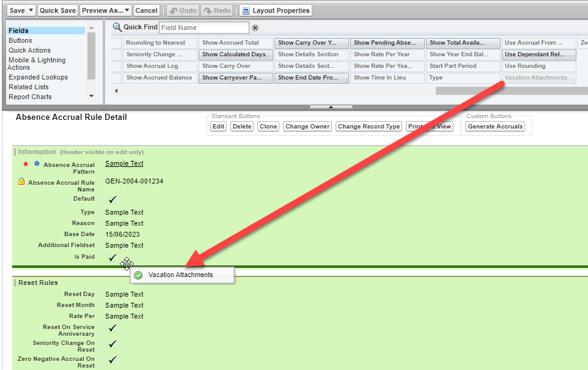Image resolution: width=588 pixels, height=370 pixels.
Task: Select Related Lists in the palette sidebar
Action: pos(29,87)
